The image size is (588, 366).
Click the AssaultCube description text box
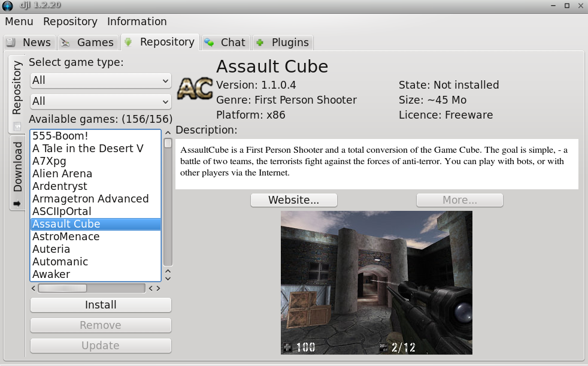[377, 164]
